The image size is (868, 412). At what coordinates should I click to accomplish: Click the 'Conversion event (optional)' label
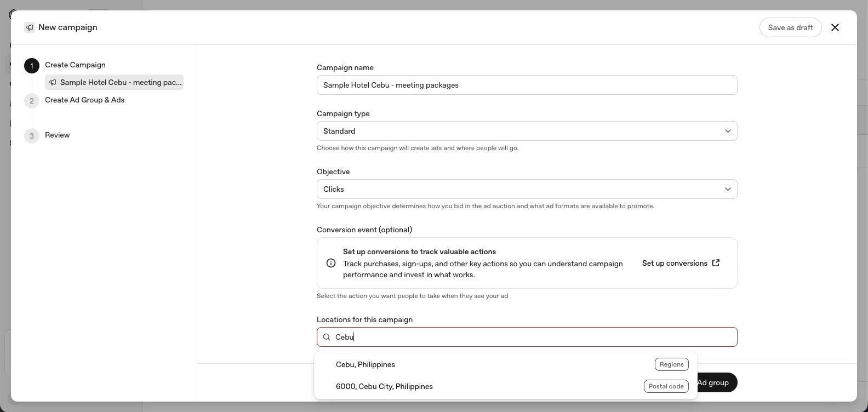[364, 230]
